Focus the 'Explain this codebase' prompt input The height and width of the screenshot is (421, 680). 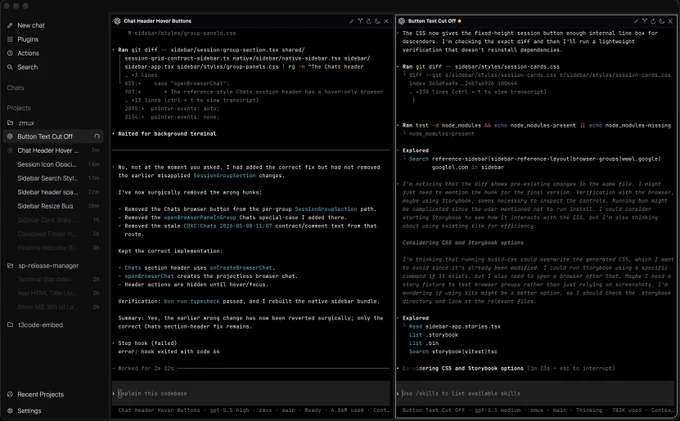[x=251, y=394]
